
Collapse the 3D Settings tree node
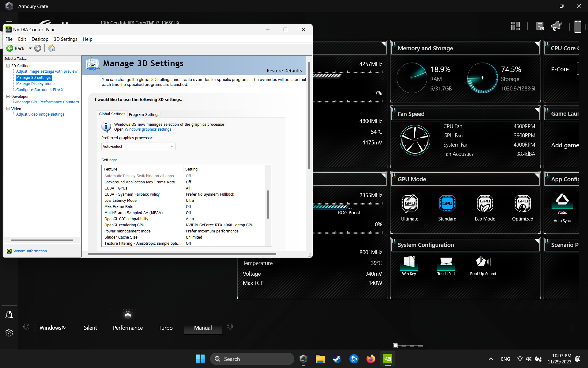8,66
